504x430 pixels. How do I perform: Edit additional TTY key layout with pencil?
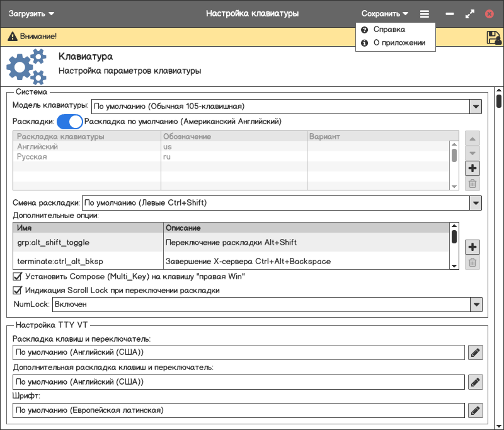tap(476, 381)
